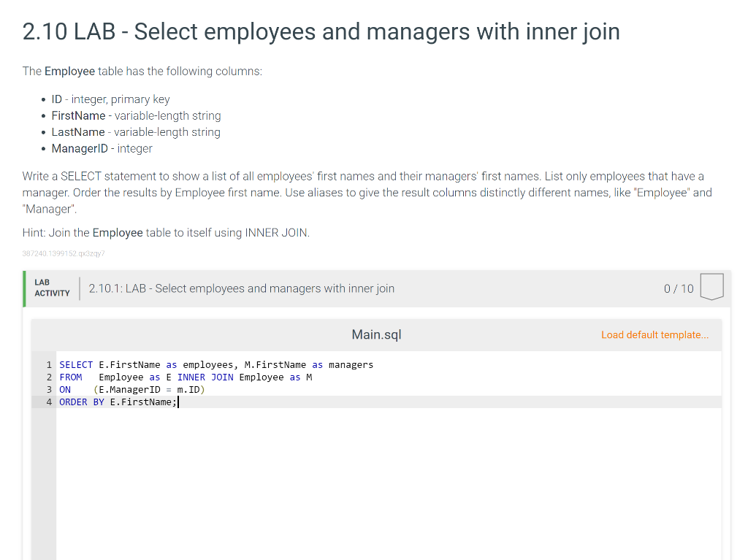Click E.ManagerID in the ON clause
748x560 pixels.
click(129, 390)
